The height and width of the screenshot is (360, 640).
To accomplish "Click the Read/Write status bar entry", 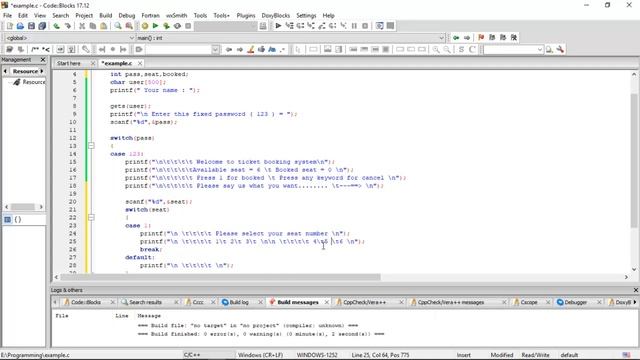I will click(x=536, y=355).
